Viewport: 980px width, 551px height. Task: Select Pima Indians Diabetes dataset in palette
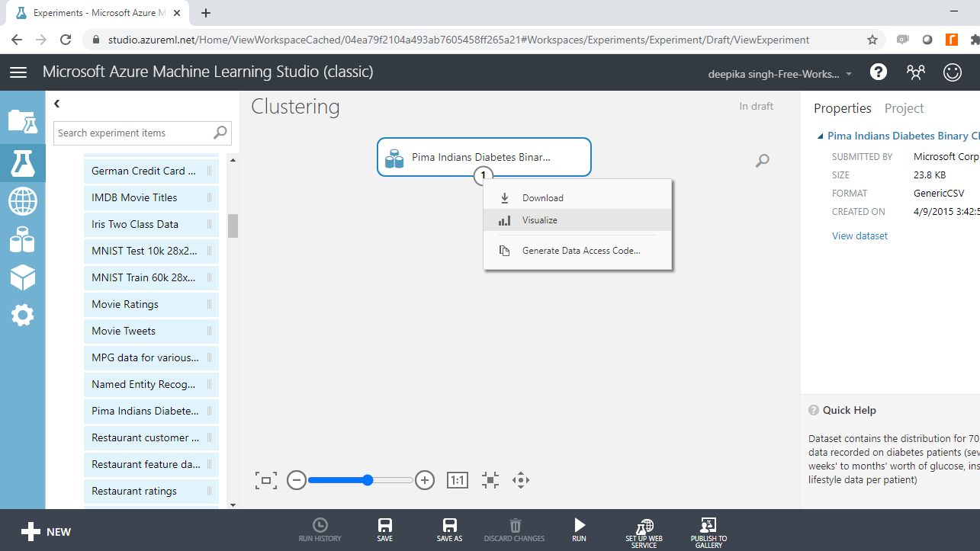[151, 411]
